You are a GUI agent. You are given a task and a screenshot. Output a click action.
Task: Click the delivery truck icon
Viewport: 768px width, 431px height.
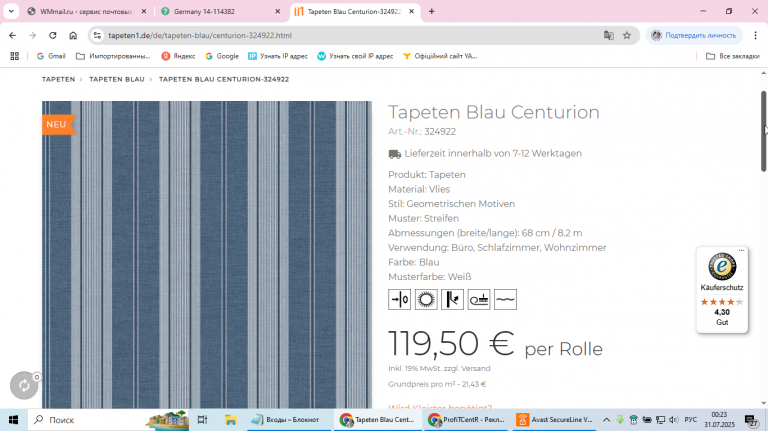pos(394,154)
